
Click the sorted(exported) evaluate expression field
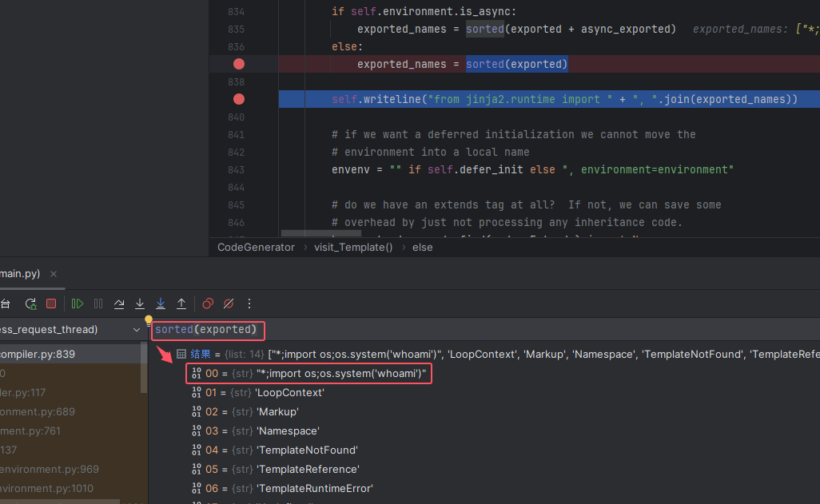click(x=206, y=329)
